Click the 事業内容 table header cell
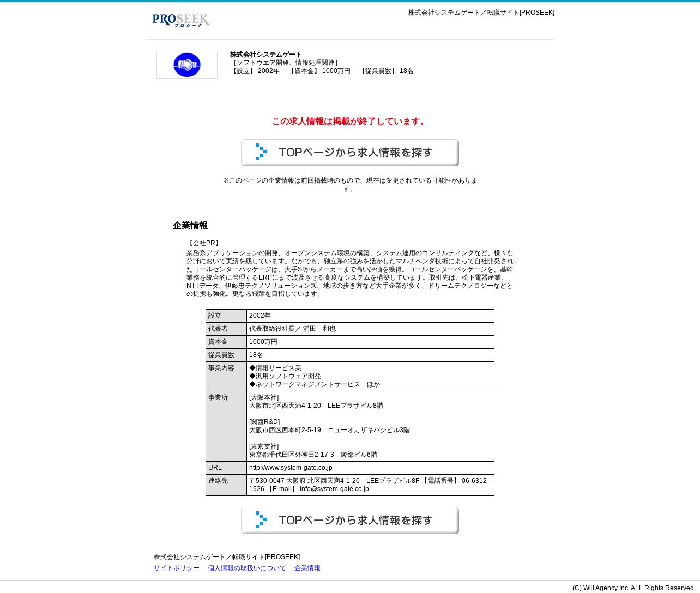 pos(226,377)
